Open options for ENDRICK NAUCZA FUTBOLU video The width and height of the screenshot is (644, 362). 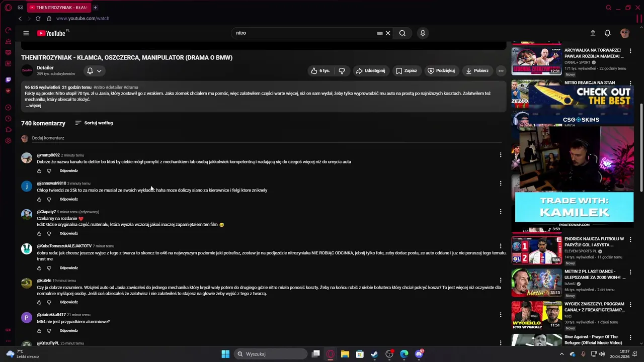tap(630, 239)
